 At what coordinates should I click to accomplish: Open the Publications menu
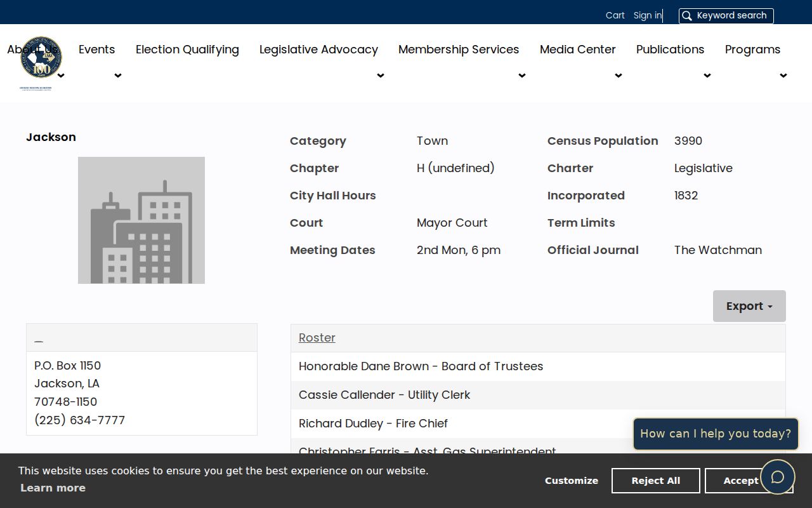670,50
